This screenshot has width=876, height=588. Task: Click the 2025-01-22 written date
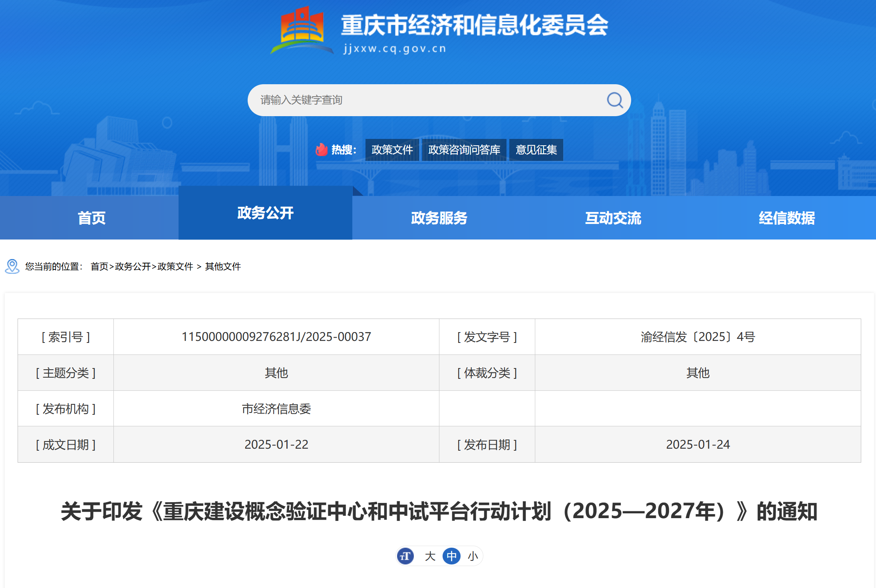(276, 444)
